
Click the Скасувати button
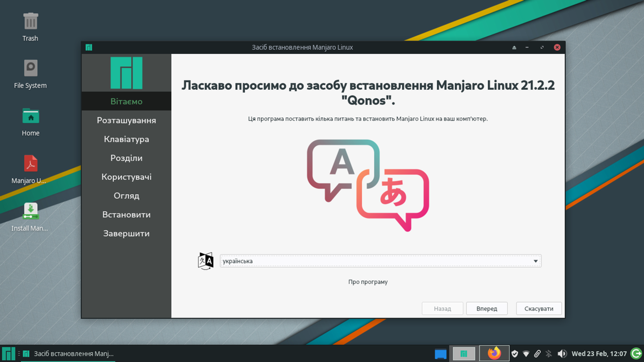click(x=539, y=308)
